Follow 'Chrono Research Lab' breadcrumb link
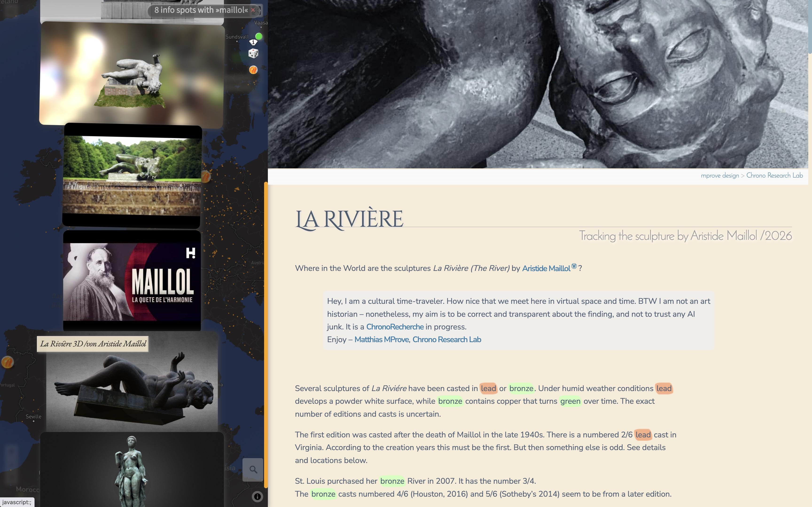The height and width of the screenshot is (507, 812). pos(774,175)
